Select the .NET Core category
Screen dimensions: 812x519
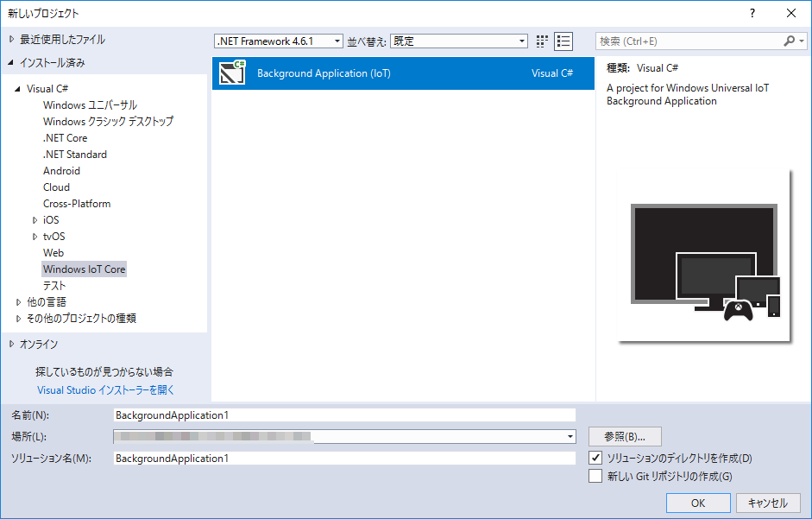[x=66, y=138]
